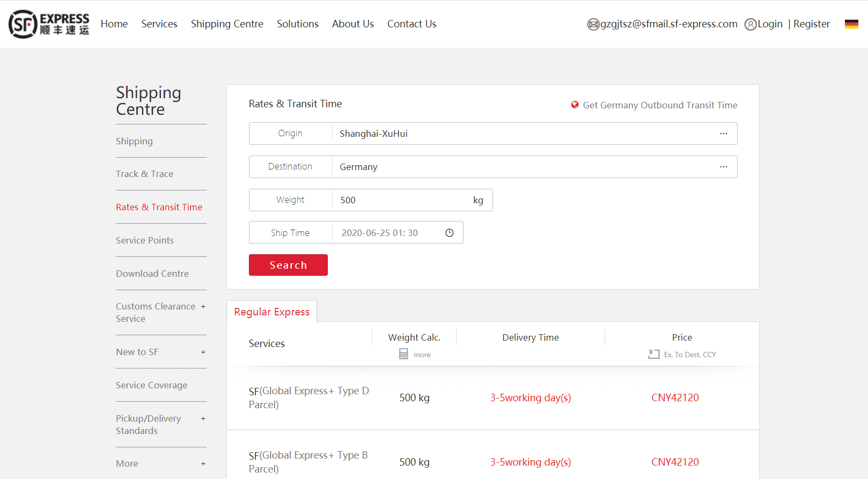This screenshot has height=479, width=868.
Task: Open the Solutions menu
Action: click(x=298, y=24)
